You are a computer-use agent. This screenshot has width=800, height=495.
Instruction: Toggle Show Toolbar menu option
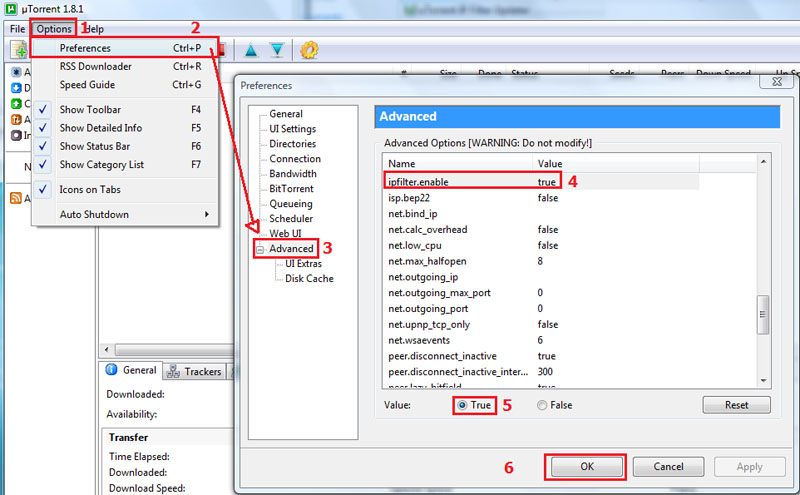click(125, 110)
